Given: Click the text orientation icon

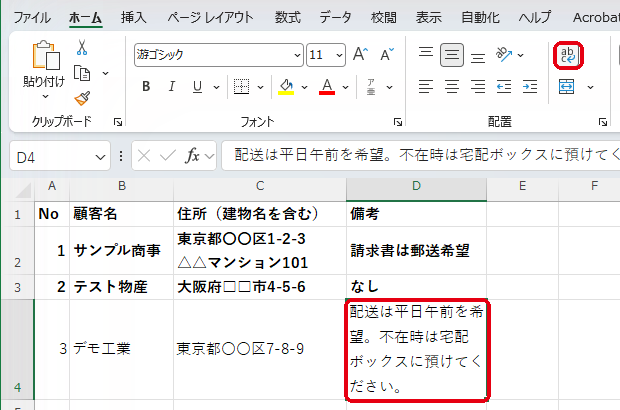Looking at the screenshot, I should pos(504,55).
